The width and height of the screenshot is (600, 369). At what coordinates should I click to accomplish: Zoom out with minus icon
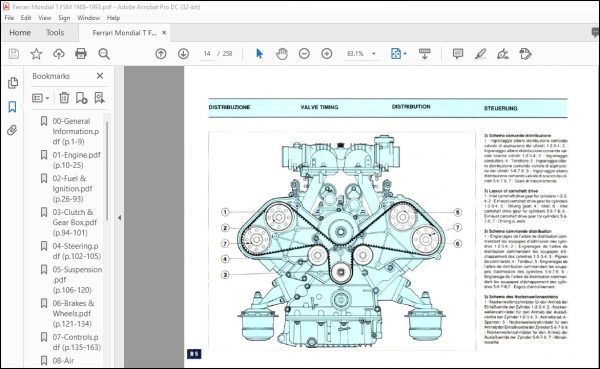pos(304,54)
